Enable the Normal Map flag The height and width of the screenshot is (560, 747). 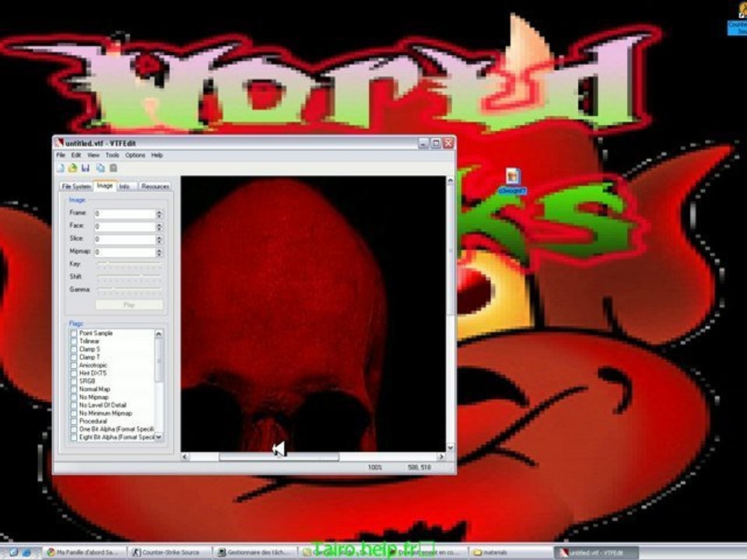pyautogui.click(x=74, y=390)
